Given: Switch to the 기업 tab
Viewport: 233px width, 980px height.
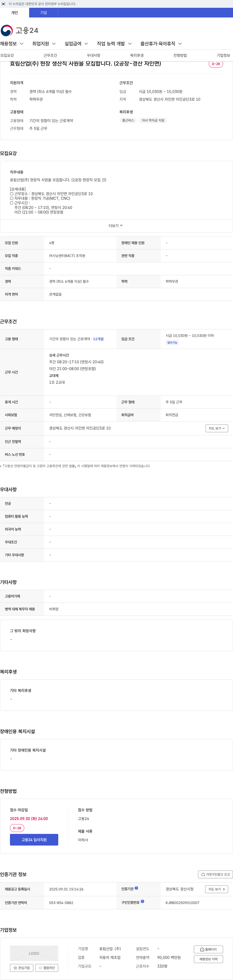Looking at the screenshot, I should click(x=43, y=13).
